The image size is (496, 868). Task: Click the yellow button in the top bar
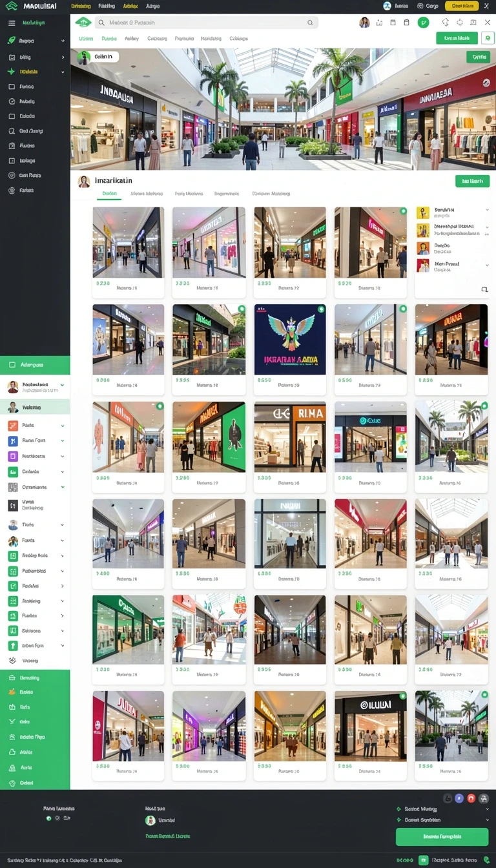pos(462,6)
